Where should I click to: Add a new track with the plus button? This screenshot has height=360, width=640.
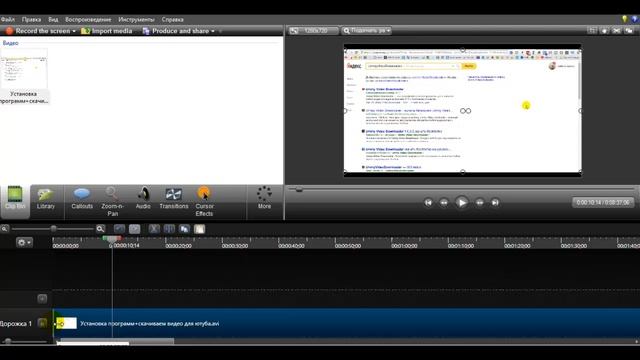42,299
